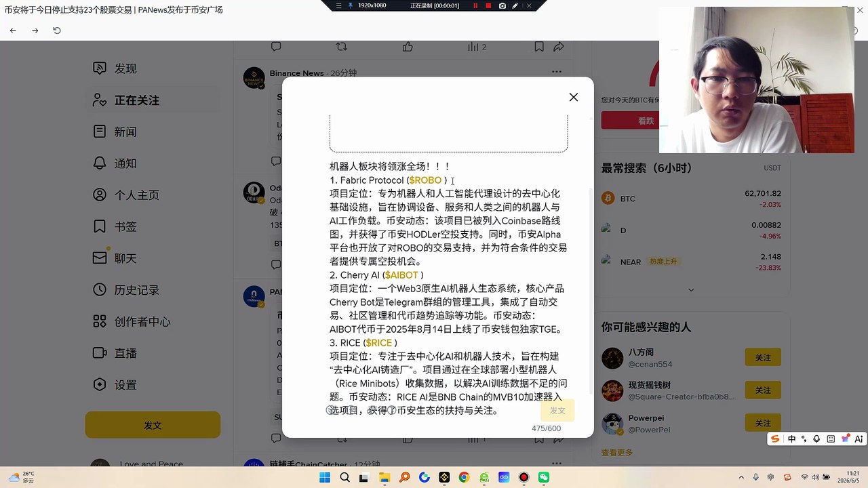Open the Binance News author name
Image resolution: width=868 pixels, height=488 pixels.
296,73
